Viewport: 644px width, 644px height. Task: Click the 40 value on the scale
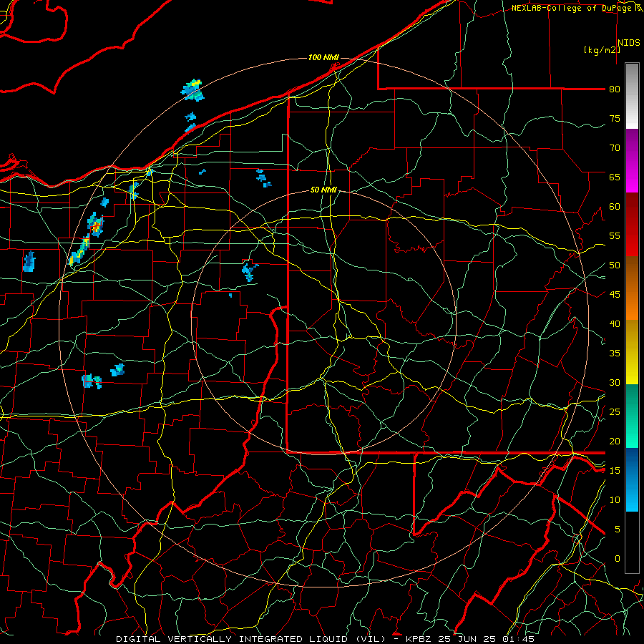coord(615,323)
